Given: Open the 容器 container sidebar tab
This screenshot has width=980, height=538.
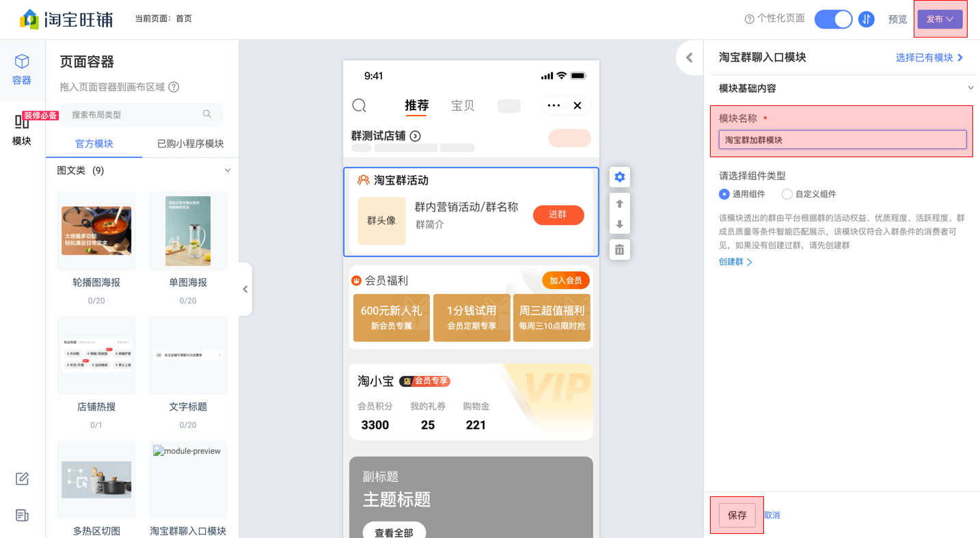Looking at the screenshot, I should [22, 70].
